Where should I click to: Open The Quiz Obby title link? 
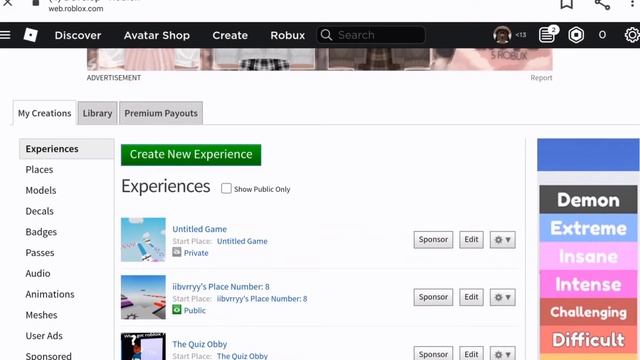[x=200, y=344]
